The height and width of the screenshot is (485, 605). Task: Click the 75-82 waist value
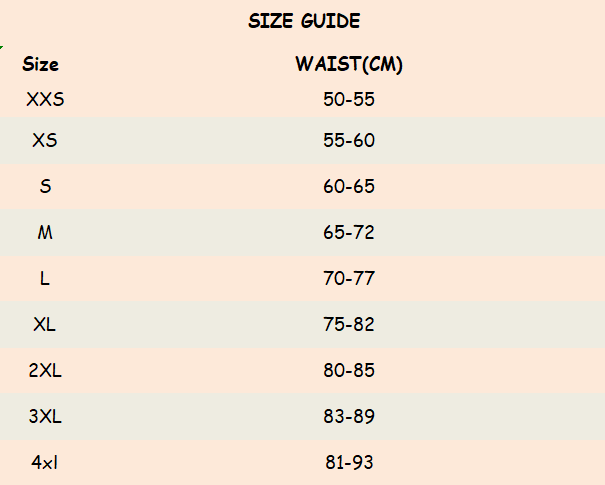coord(349,324)
